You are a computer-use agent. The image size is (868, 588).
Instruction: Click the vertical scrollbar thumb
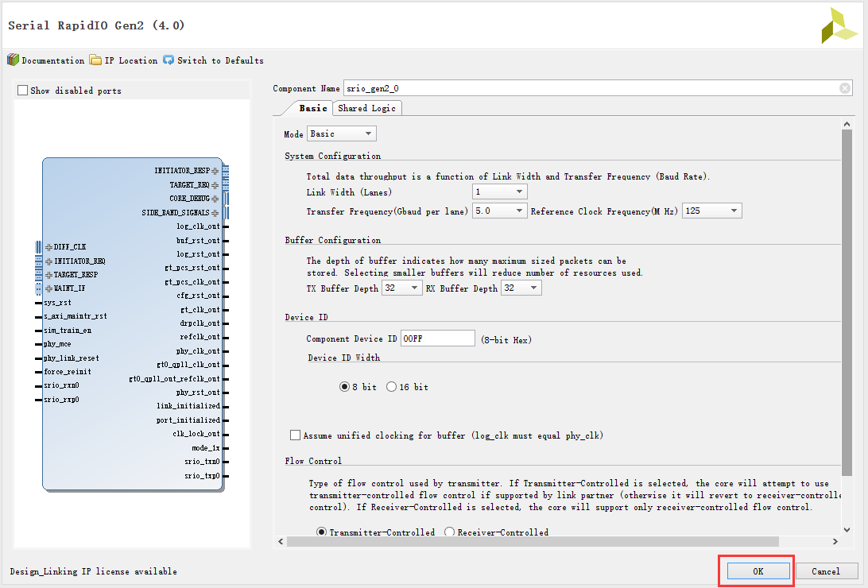point(847,303)
